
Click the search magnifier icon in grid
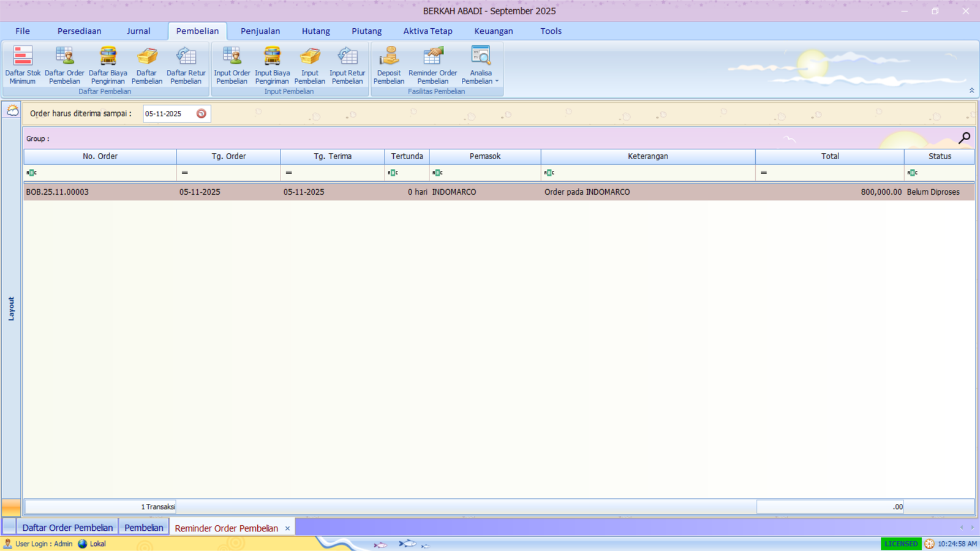click(964, 138)
